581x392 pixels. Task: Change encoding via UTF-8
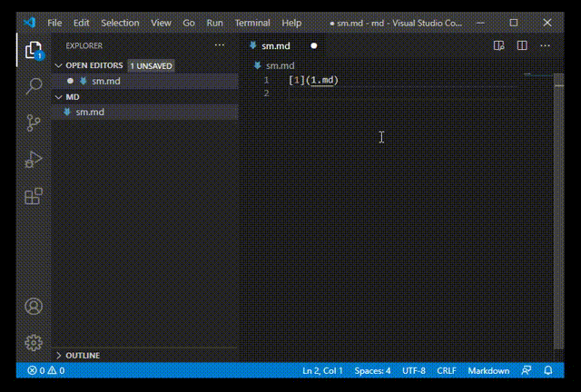(x=414, y=370)
